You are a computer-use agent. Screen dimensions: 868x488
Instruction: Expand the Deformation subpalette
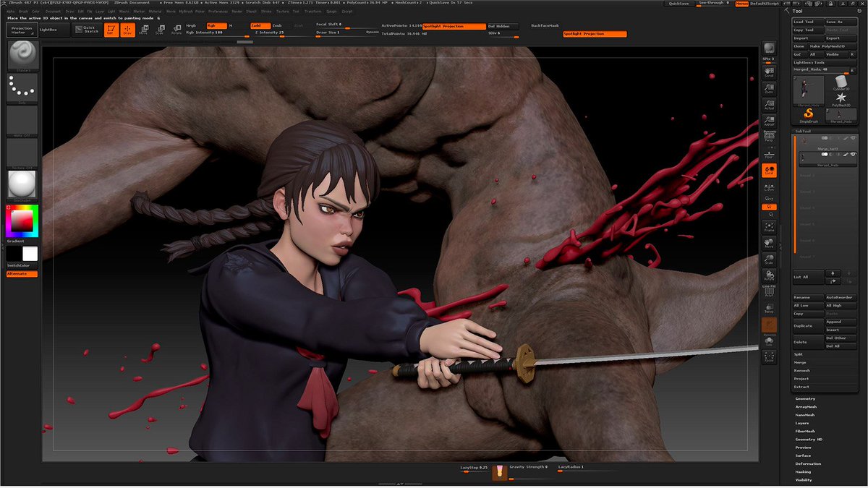tap(807, 463)
